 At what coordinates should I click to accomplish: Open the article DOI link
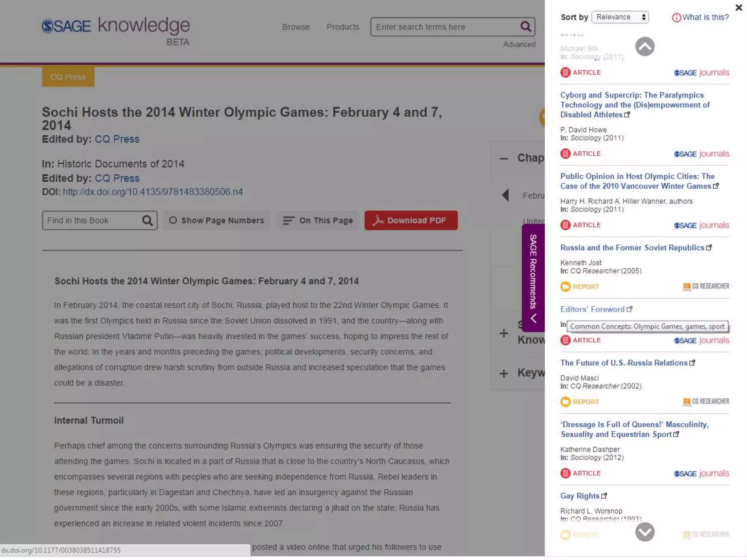pos(152,192)
